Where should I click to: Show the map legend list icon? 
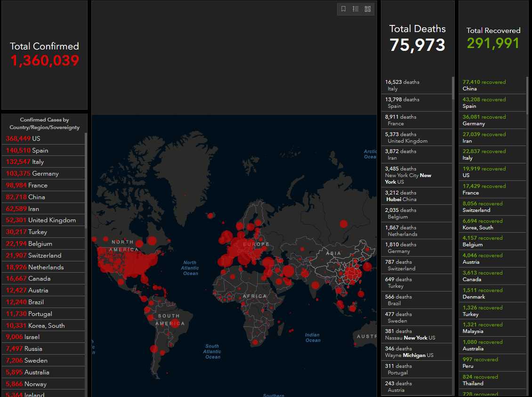(x=356, y=9)
